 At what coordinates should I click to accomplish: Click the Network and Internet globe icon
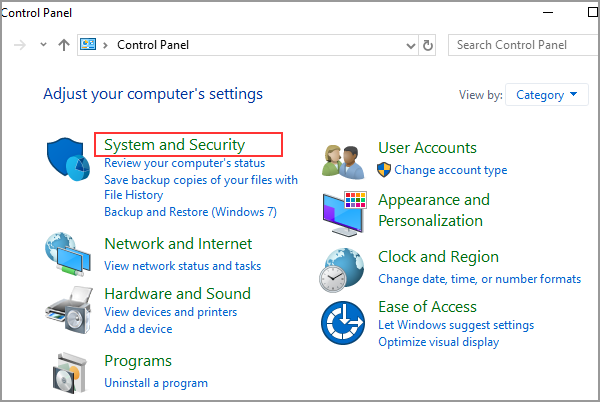click(68, 254)
